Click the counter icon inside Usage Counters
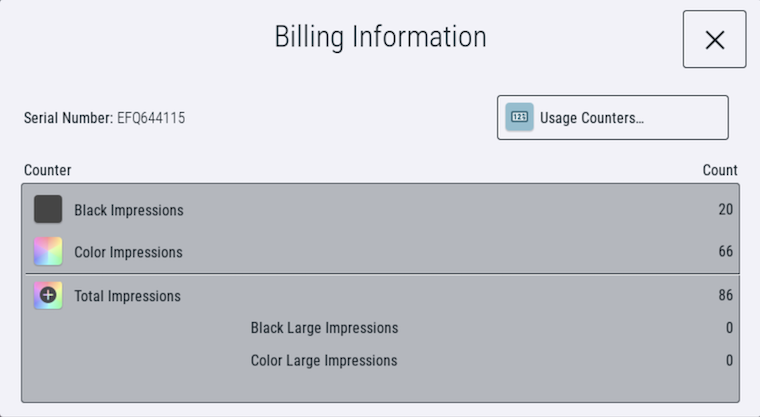This screenshot has height=417, width=760. (519, 117)
